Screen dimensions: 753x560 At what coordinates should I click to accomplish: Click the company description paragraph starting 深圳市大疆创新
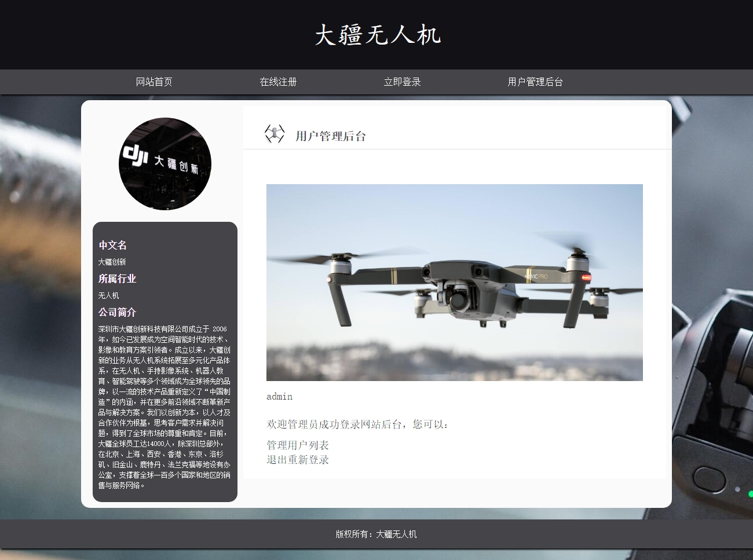[165, 407]
